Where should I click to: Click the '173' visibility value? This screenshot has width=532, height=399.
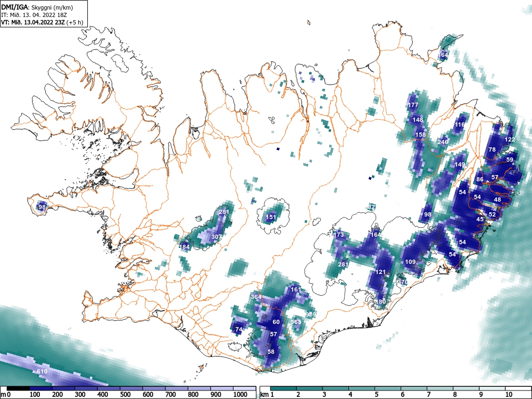point(339,235)
